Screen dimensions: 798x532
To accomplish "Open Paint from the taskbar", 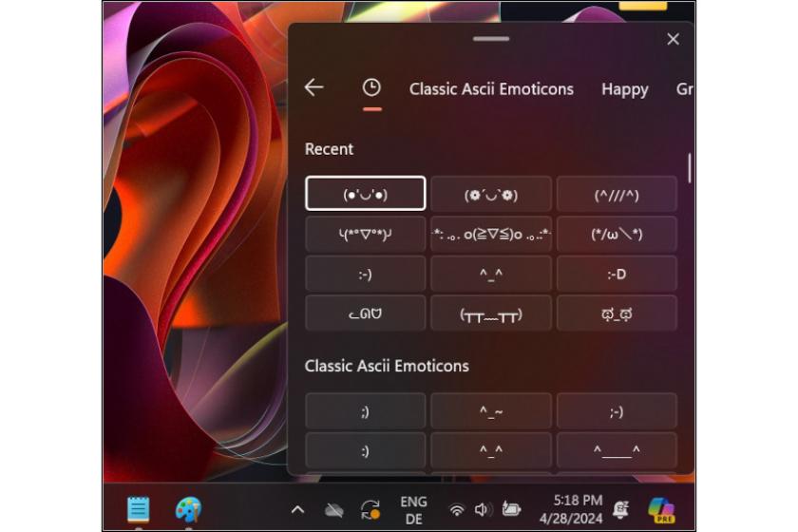I will pos(188,509).
